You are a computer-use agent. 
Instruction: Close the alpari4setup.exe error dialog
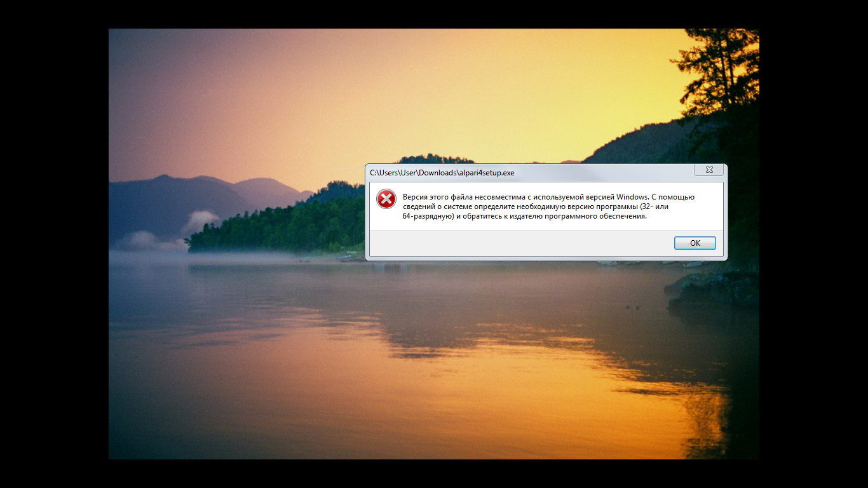pyautogui.click(x=709, y=170)
